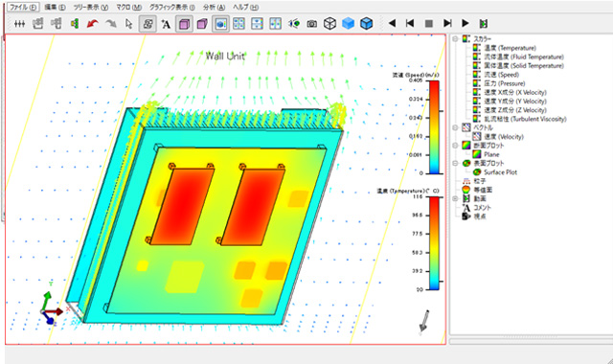Select 流速 (Speed) scalar item
The height and width of the screenshot is (364, 613).
502,75
